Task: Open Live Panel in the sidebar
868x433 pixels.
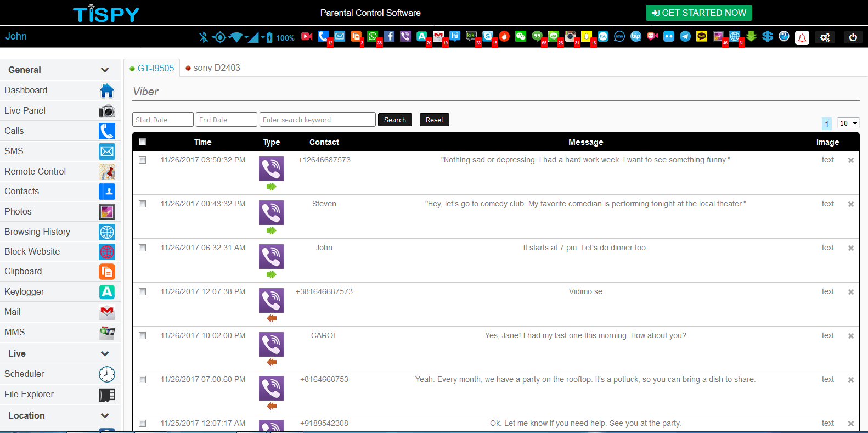Action: (x=60, y=110)
